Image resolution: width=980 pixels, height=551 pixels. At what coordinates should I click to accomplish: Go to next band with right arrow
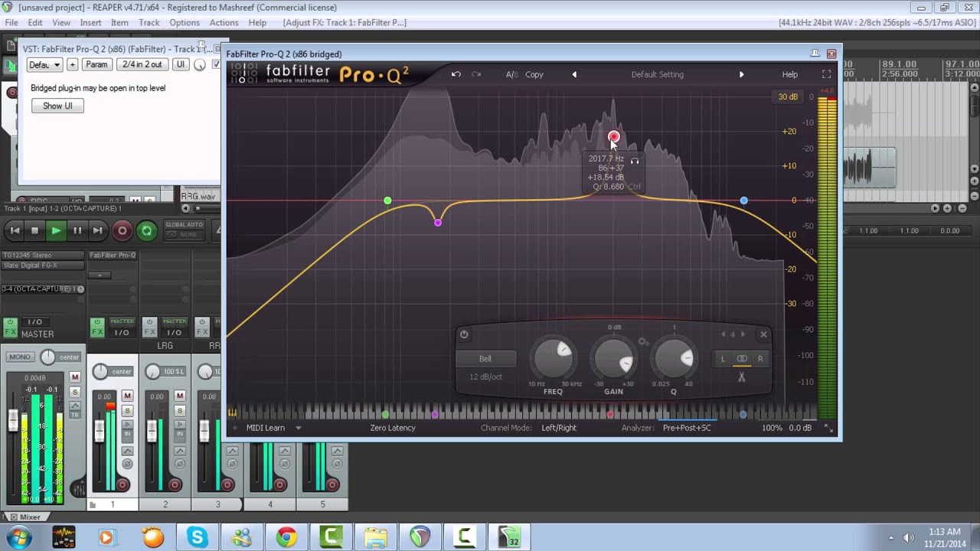[743, 334]
